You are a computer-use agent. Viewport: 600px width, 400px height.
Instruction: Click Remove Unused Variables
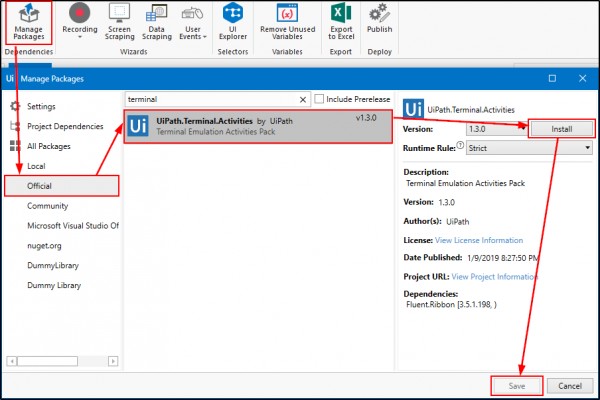click(x=287, y=22)
